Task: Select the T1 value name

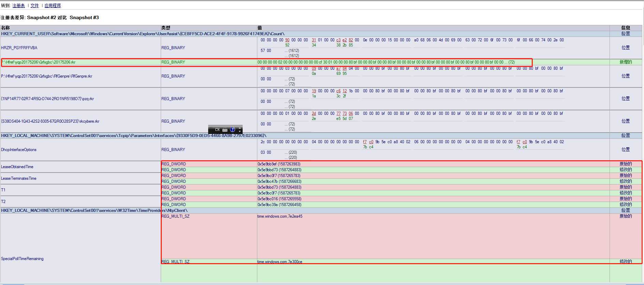Action: (x=3, y=190)
